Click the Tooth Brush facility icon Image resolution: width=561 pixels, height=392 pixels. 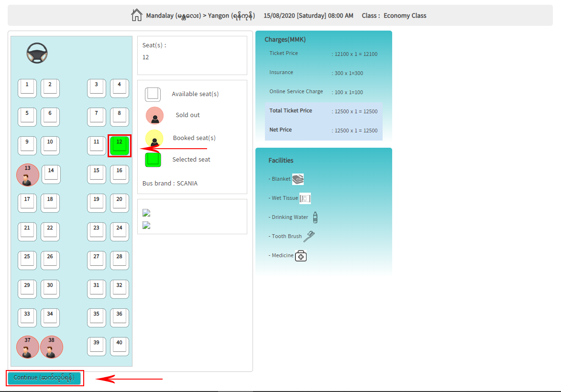pyautogui.click(x=309, y=236)
